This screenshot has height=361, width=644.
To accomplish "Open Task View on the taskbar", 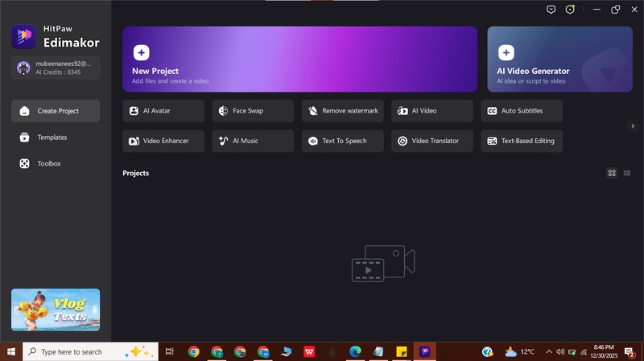I will tap(169, 351).
